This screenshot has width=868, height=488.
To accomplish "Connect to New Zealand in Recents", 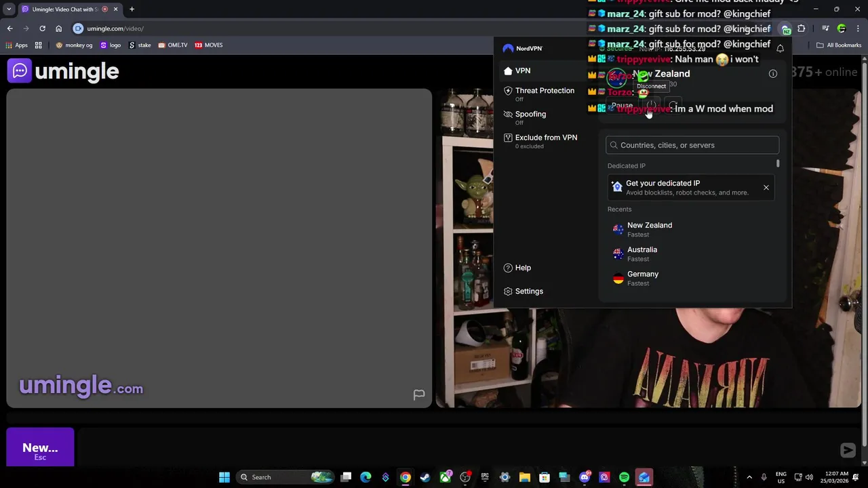I will coord(691,230).
